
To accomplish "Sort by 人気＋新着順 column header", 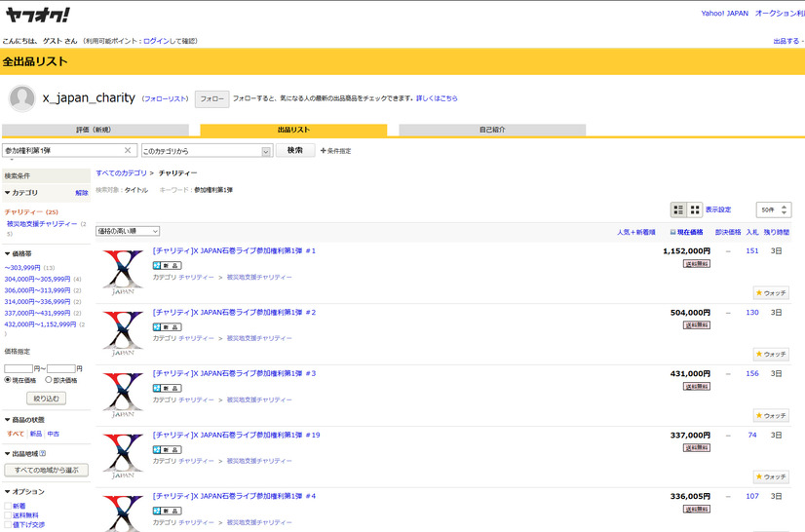I will point(636,232).
